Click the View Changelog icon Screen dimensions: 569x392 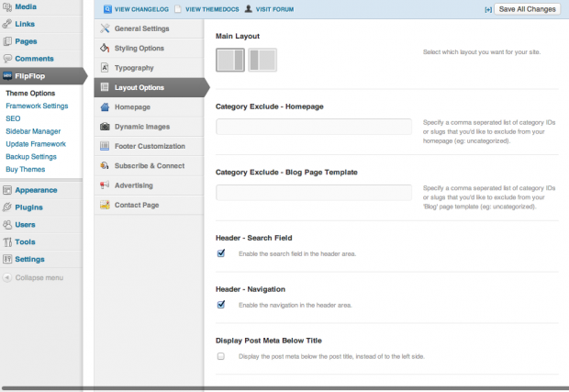[107, 9]
